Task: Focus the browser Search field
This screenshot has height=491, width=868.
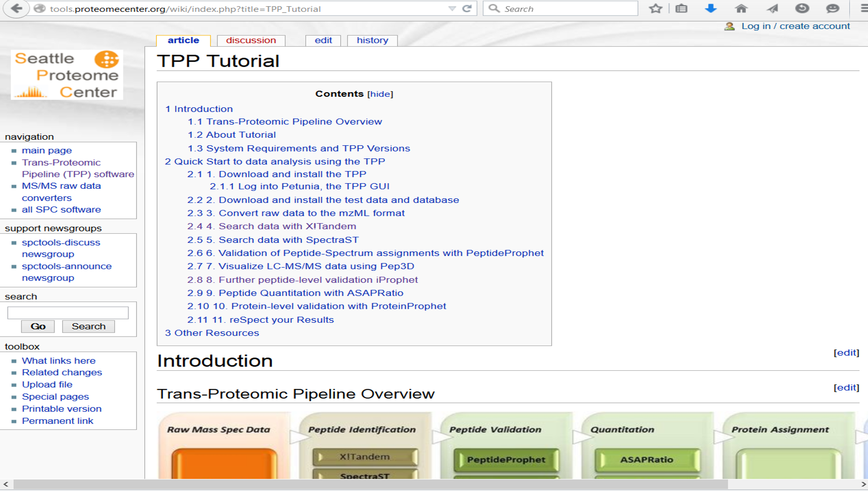Action: (561, 9)
